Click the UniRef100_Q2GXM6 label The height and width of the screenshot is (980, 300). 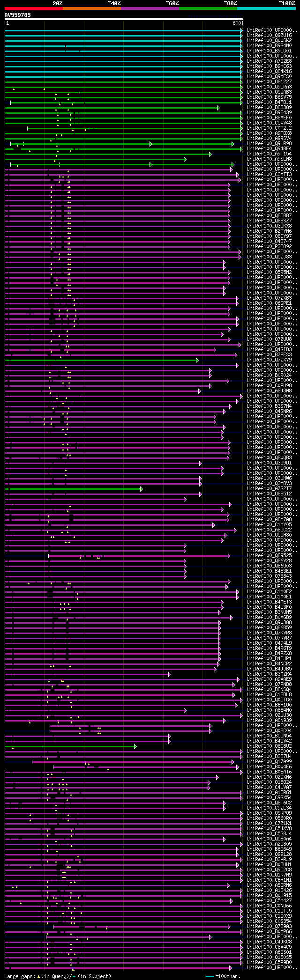click(269, 777)
